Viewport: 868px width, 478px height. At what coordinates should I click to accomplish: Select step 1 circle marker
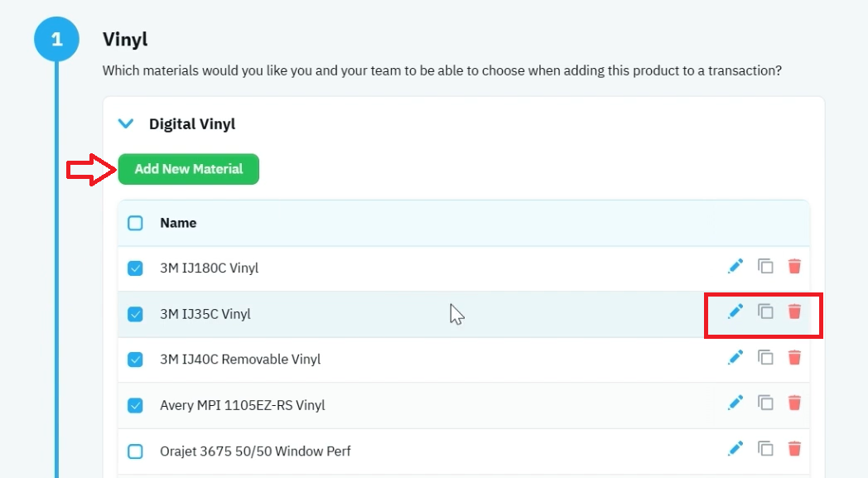point(56,39)
